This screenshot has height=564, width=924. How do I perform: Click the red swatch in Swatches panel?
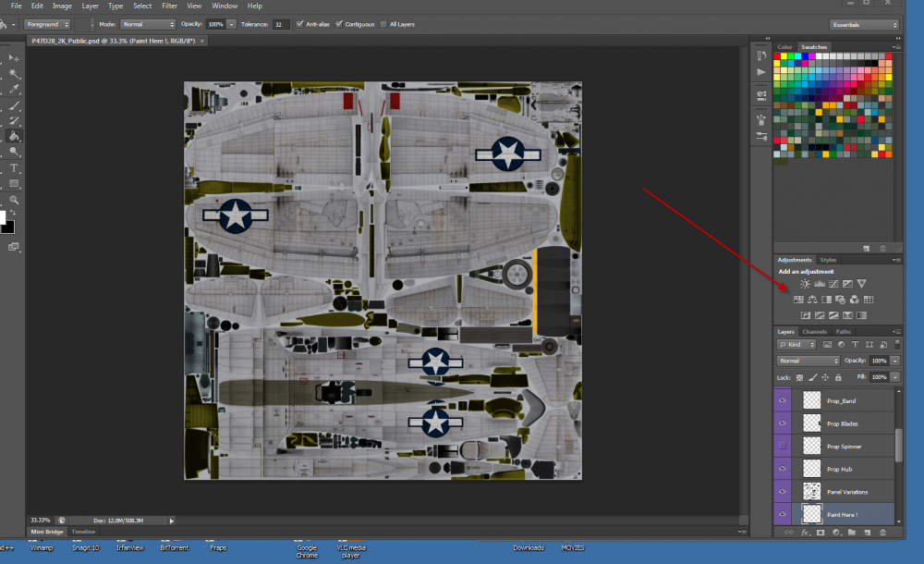(x=778, y=55)
